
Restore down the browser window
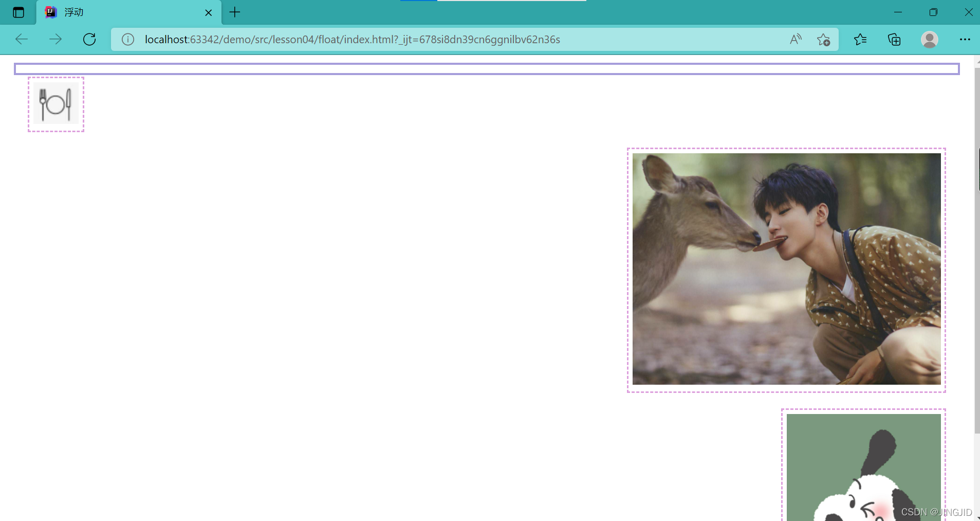[933, 12]
